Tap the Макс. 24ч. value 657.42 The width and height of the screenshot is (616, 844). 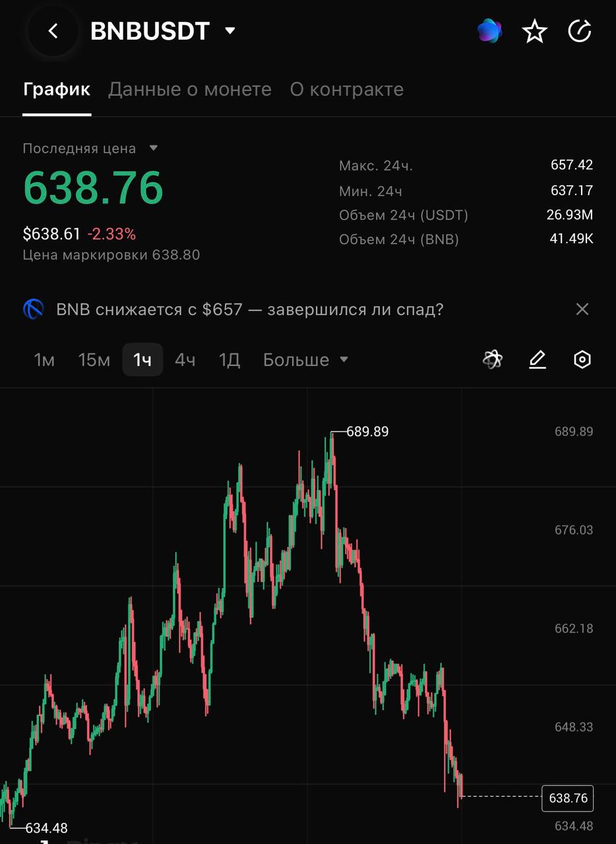point(572,166)
